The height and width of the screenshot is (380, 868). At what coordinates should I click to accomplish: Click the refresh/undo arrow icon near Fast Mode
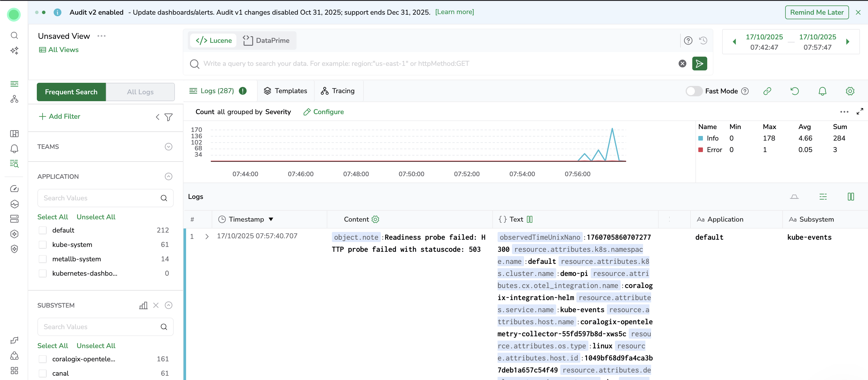tap(795, 91)
